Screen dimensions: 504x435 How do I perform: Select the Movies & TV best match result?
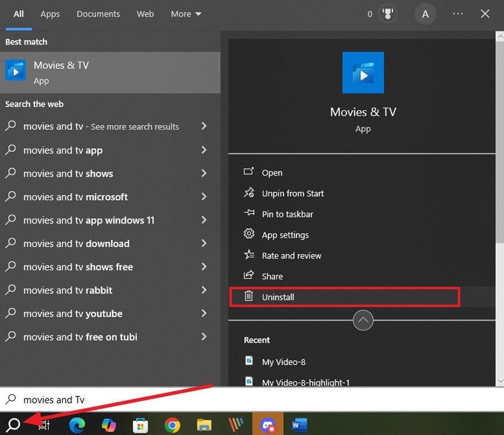point(110,73)
